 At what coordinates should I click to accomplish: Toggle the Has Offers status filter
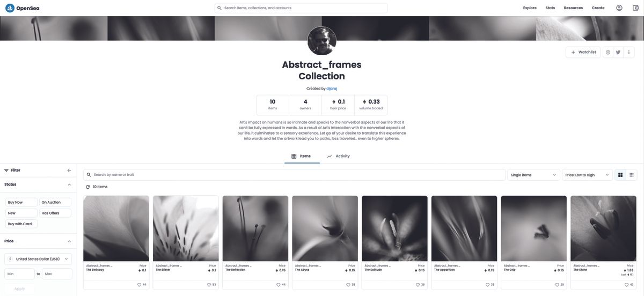tap(55, 213)
